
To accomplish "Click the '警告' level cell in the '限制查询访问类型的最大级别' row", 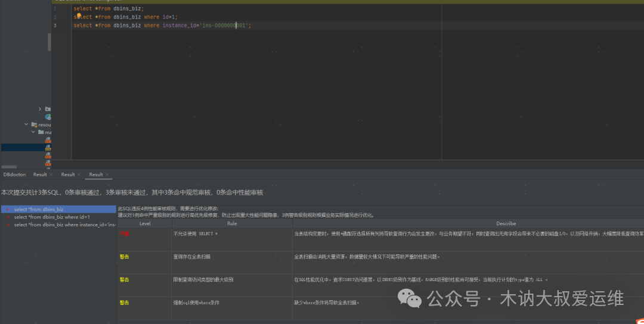I will pyautogui.click(x=145, y=285).
